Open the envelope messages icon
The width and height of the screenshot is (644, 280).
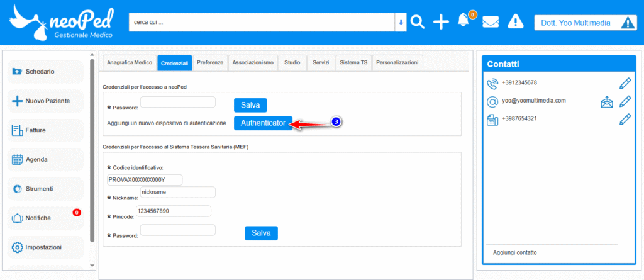(491, 22)
